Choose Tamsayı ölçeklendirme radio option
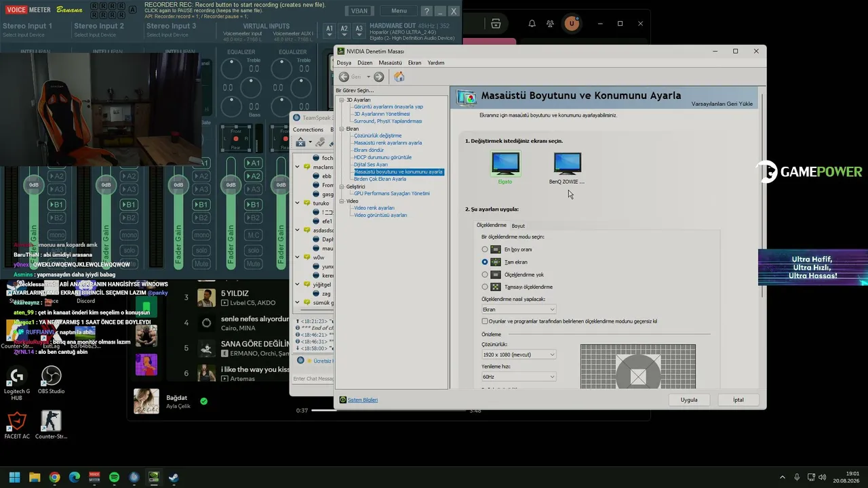The image size is (868, 488). [485, 287]
